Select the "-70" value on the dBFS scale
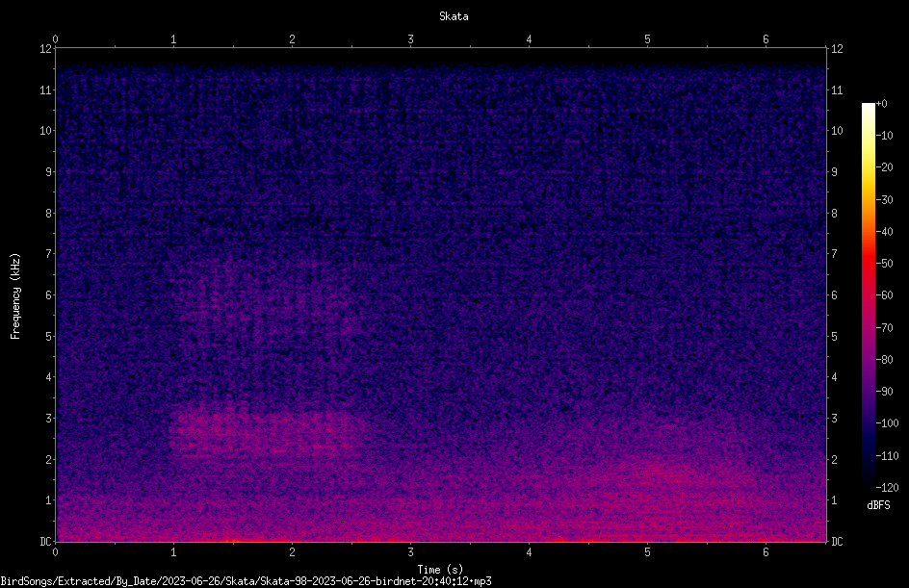This screenshot has height=588, width=909. (884, 328)
